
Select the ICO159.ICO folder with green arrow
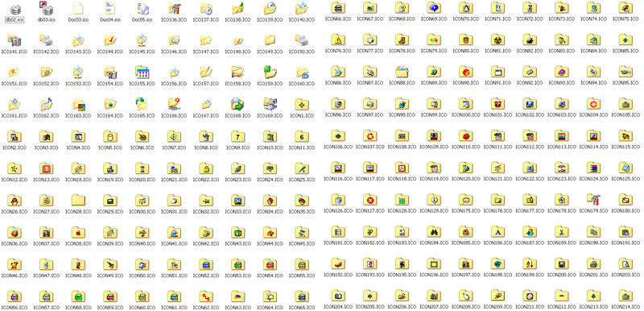(270, 73)
